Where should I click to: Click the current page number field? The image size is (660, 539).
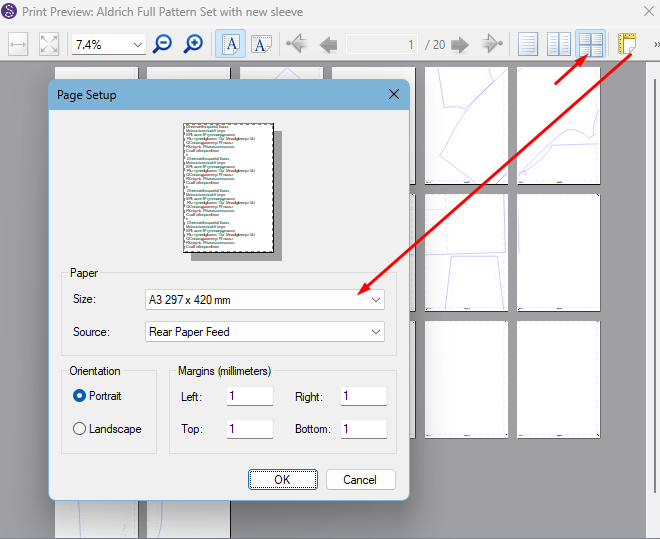point(383,44)
